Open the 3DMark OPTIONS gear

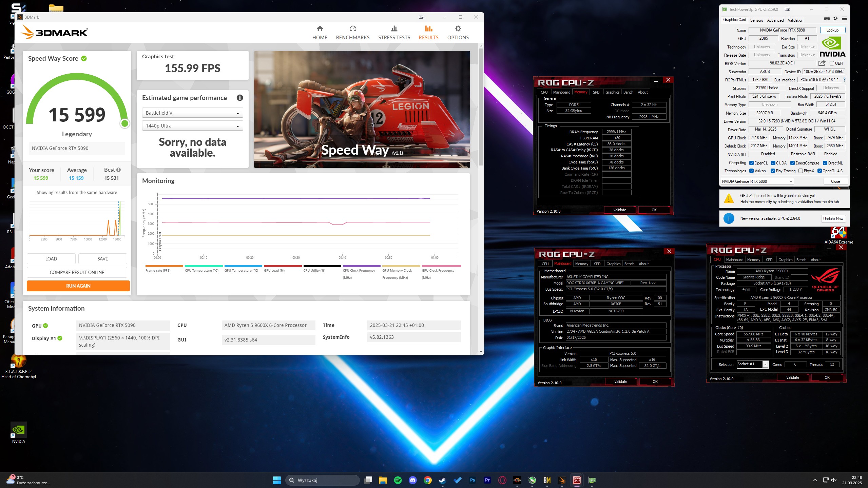[458, 33]
